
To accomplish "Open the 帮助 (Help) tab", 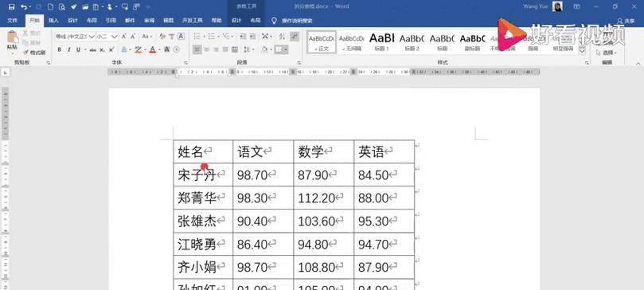I will (216, 21).
